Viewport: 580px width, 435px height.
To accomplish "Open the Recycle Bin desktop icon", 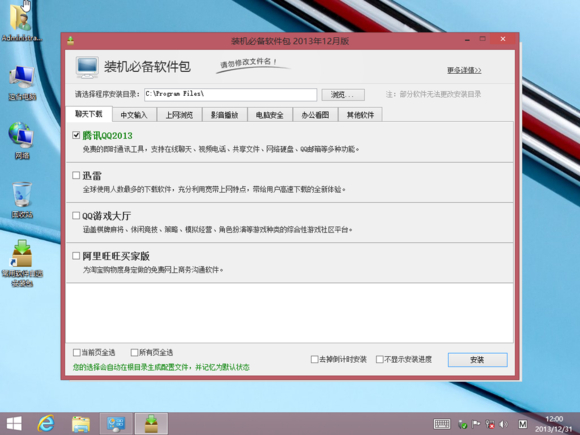I will tap(21, 200).
